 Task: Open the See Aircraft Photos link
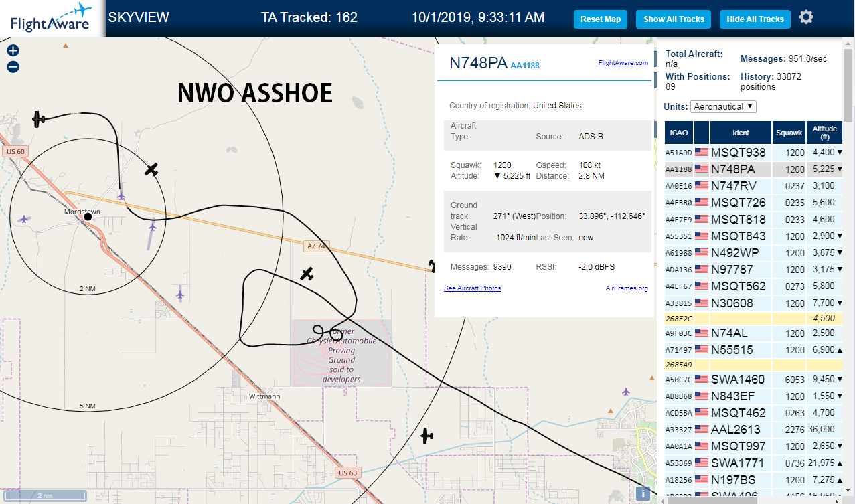tap(472, 288)
